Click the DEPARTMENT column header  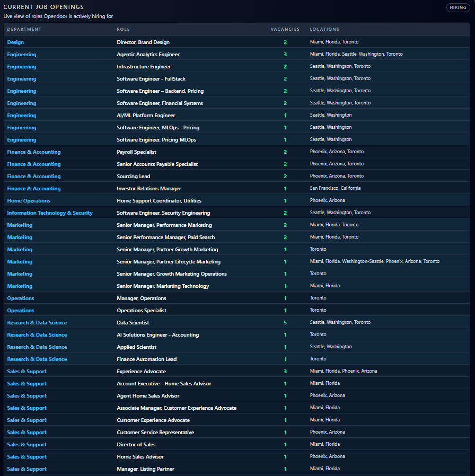24,29
